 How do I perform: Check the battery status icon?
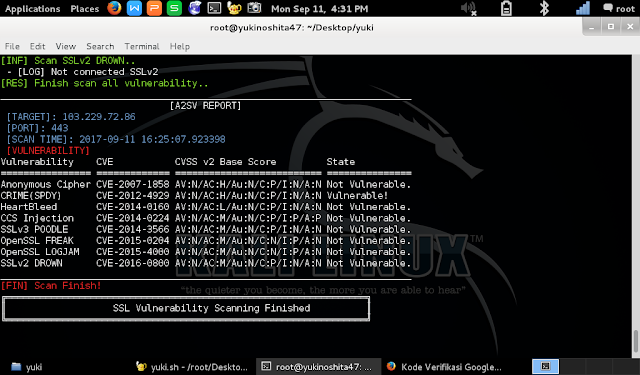click(507, 8)
